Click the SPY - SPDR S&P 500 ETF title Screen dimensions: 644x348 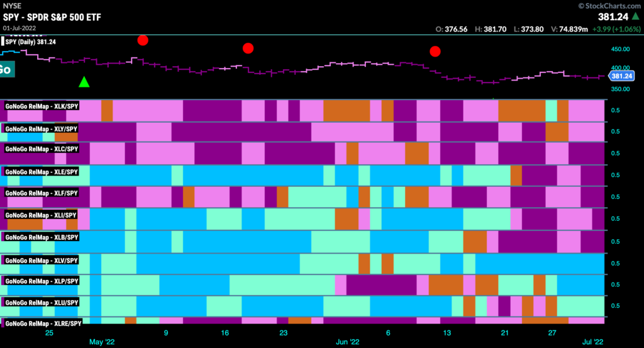point(52,17)
